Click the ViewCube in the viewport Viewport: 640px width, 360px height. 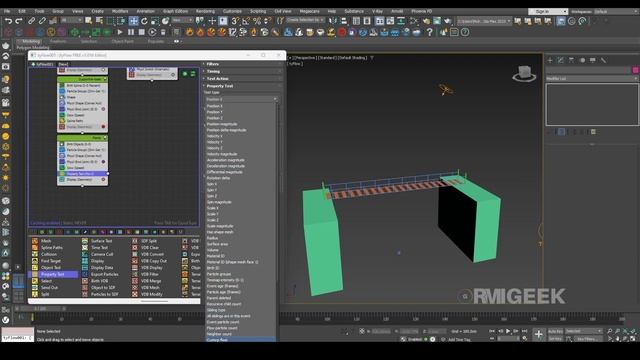point(524,73)
